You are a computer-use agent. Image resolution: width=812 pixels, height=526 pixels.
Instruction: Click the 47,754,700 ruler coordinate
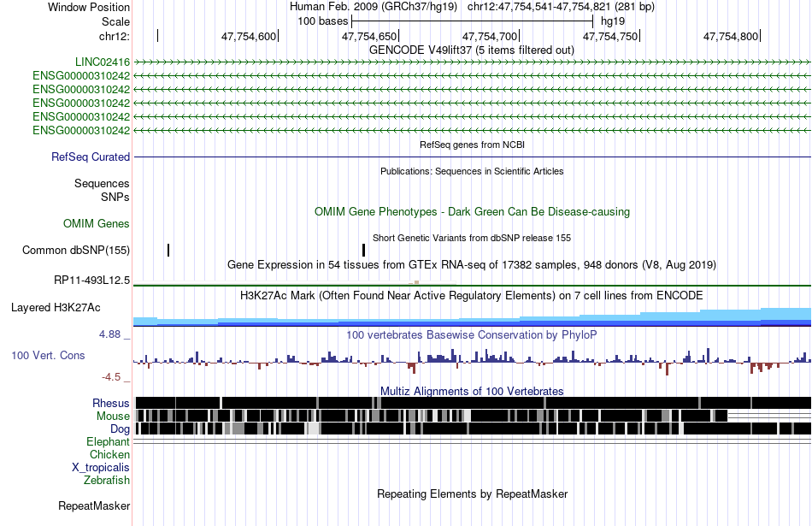click(490, 36)
